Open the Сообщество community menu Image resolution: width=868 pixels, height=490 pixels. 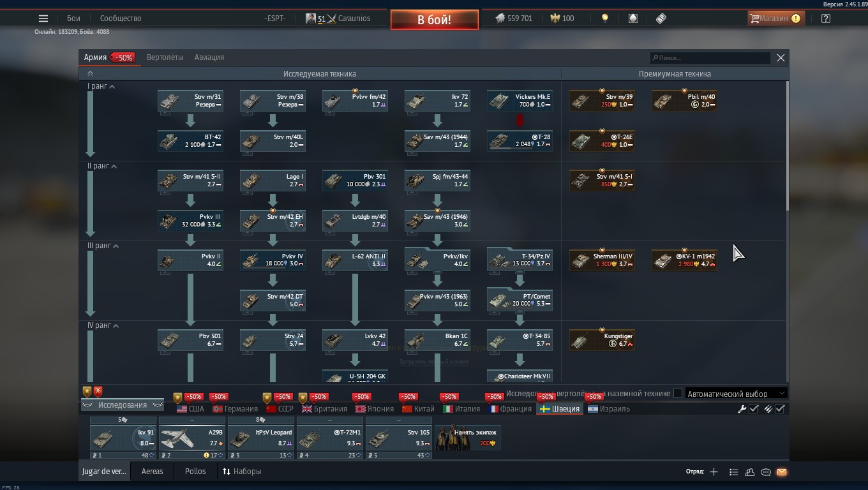tap(121, 19)
